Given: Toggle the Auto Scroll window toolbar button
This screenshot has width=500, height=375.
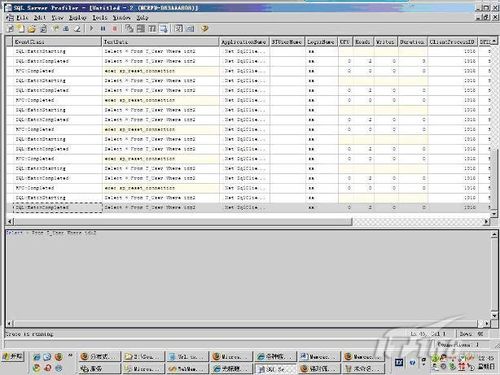Looking at the screenshot, I should tap(163, 29).
